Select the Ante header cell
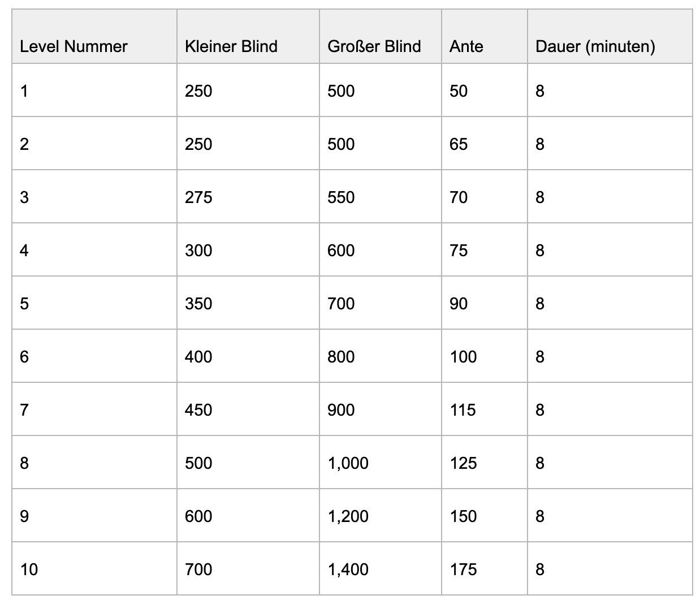 coord(466,46)
